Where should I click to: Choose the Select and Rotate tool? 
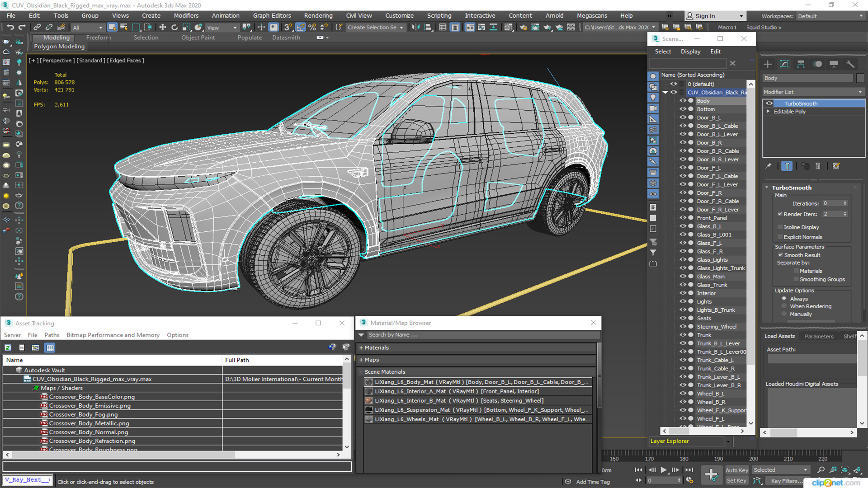pyautogui.click(x=175, y=28)
